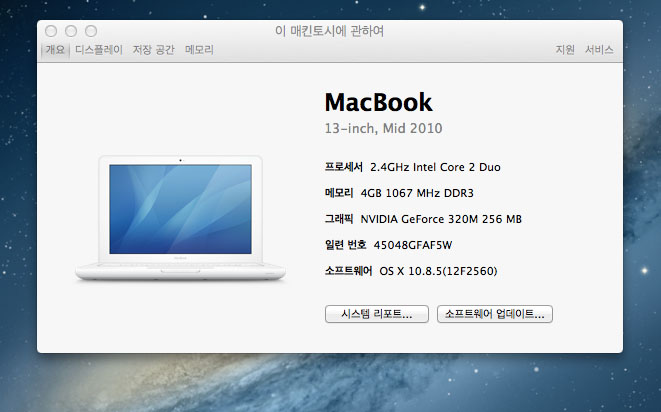Viewport: 661px width, 412px height.
Task: Open the 지원 section
Action: click(565, 50)
